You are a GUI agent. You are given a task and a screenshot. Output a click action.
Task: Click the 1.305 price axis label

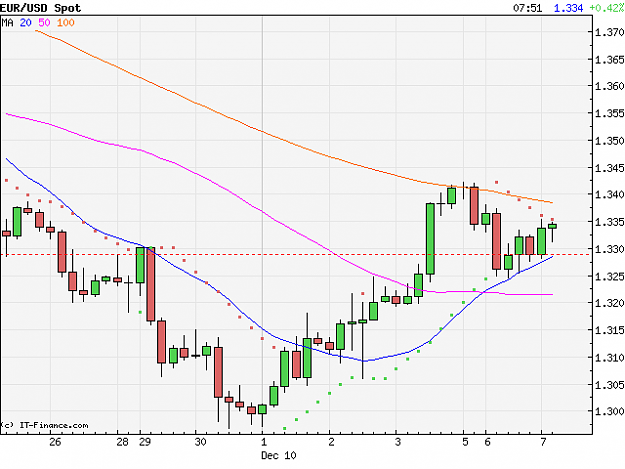609,385
